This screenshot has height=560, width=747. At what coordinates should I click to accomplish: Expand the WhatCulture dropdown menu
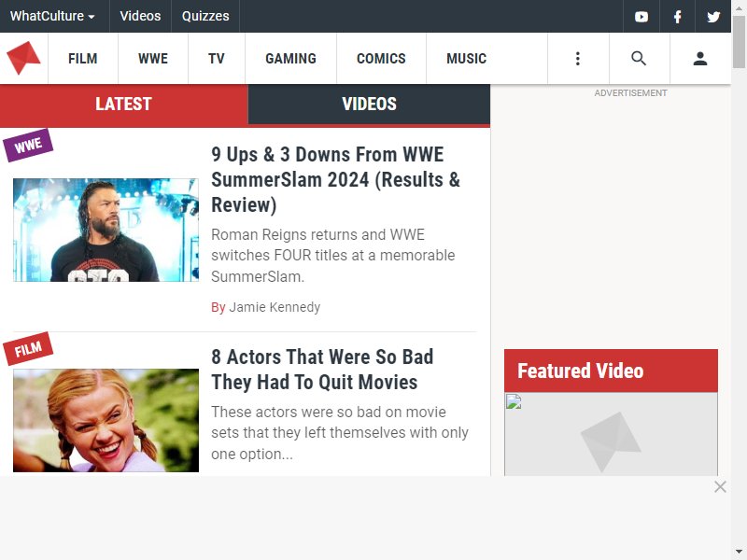(52, 16)
